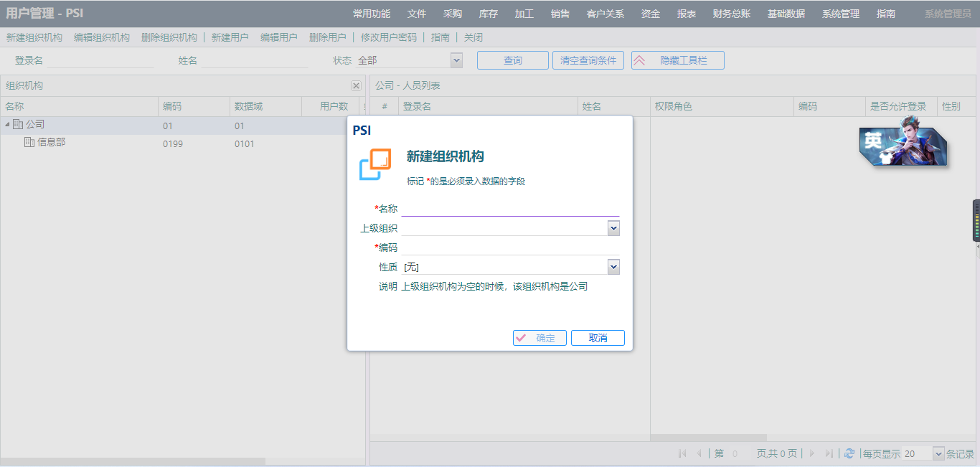Confirm dialog with 确定 button
980x467 pixels.
click(540, 338)
